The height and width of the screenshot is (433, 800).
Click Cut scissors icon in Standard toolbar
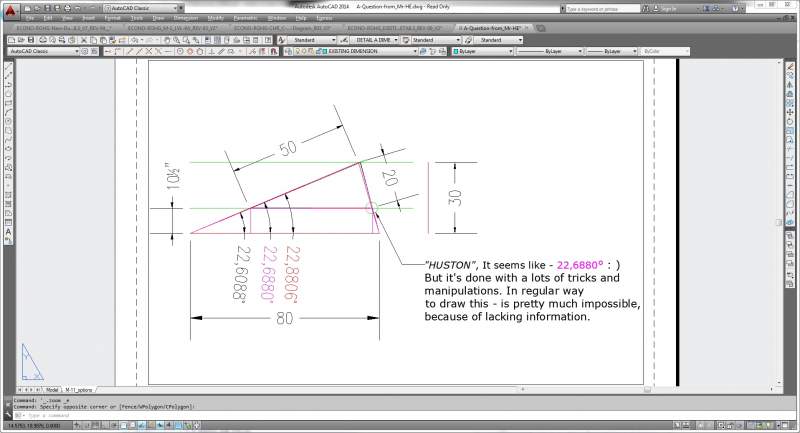(84, 40)
